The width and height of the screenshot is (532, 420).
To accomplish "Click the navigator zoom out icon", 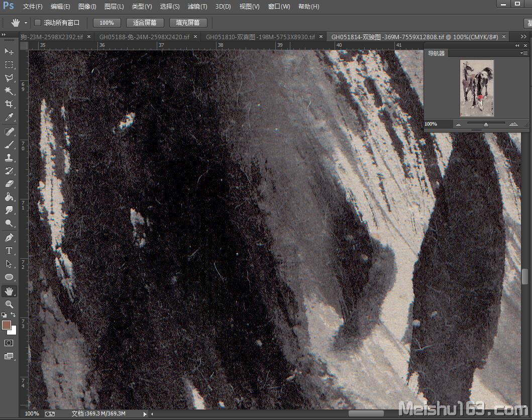I will (458, 124).
